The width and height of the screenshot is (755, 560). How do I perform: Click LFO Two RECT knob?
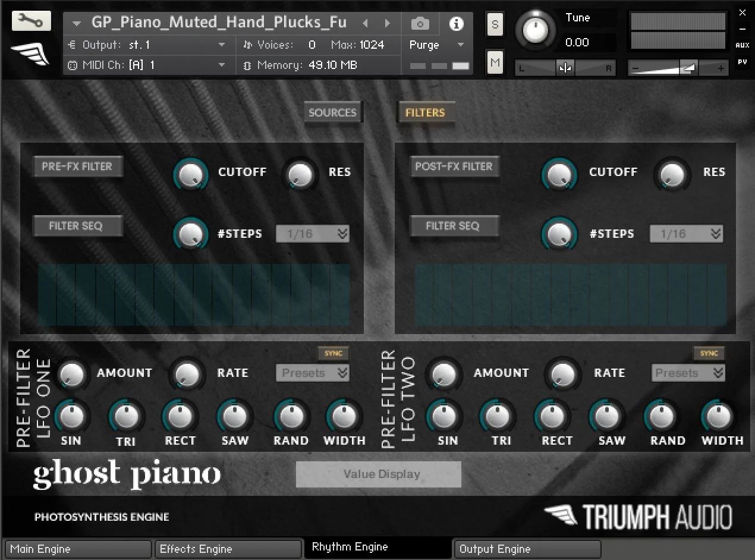pos(552,417)
